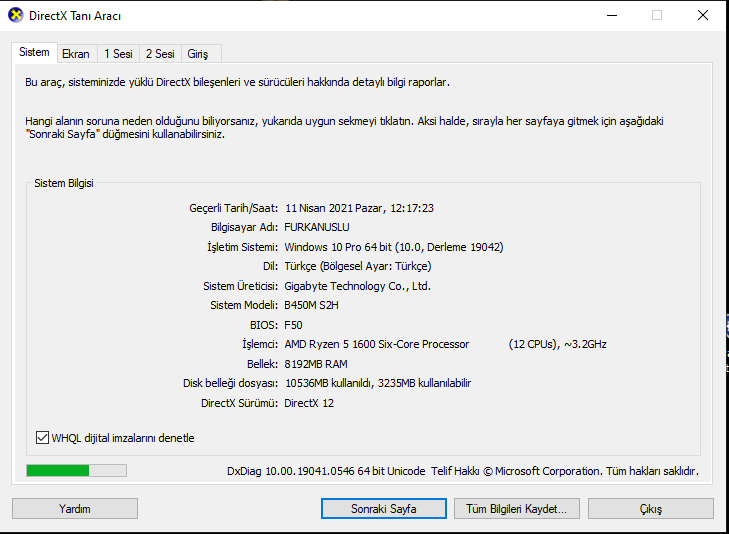Select the Windows 10 Pro 64 bit text
The image size is (729, 534).
pos(338,247)
